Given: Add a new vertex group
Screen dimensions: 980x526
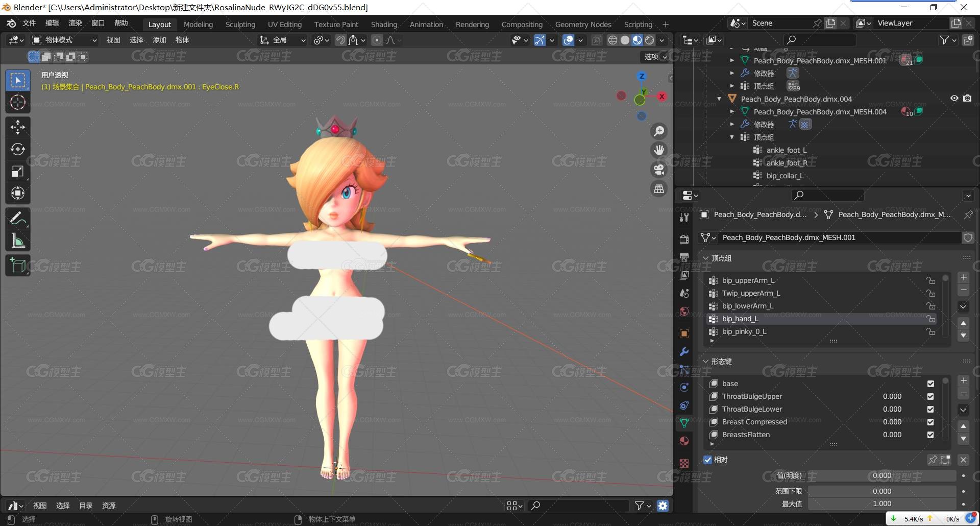Looking at the screenshot, I should [x=963, y=278].
